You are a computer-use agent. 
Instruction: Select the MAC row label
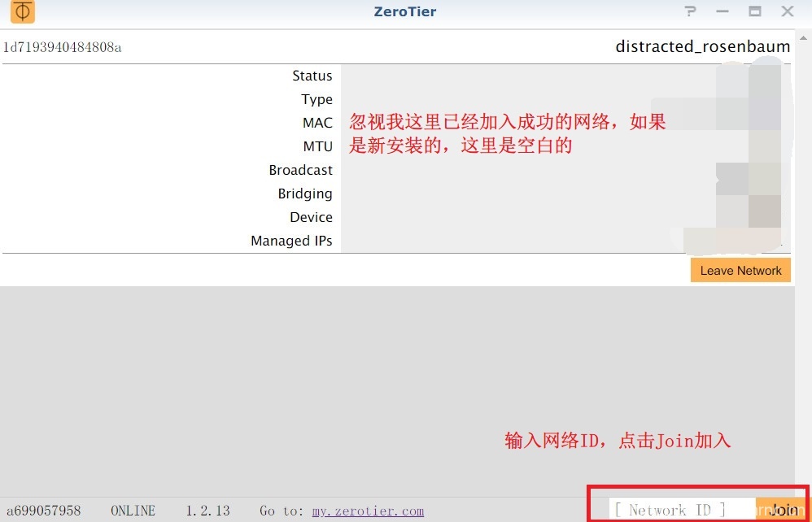pos(317,123)
